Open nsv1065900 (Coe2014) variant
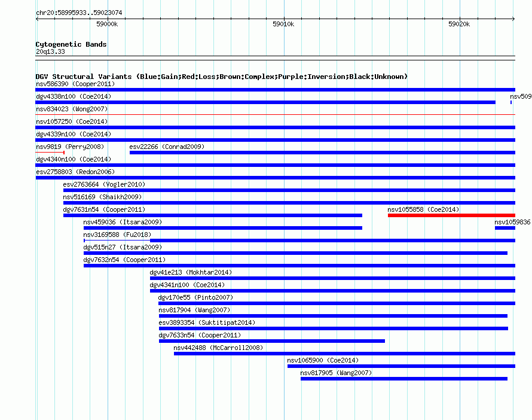Viewport: 532px width, 420px height. point(323,360)
